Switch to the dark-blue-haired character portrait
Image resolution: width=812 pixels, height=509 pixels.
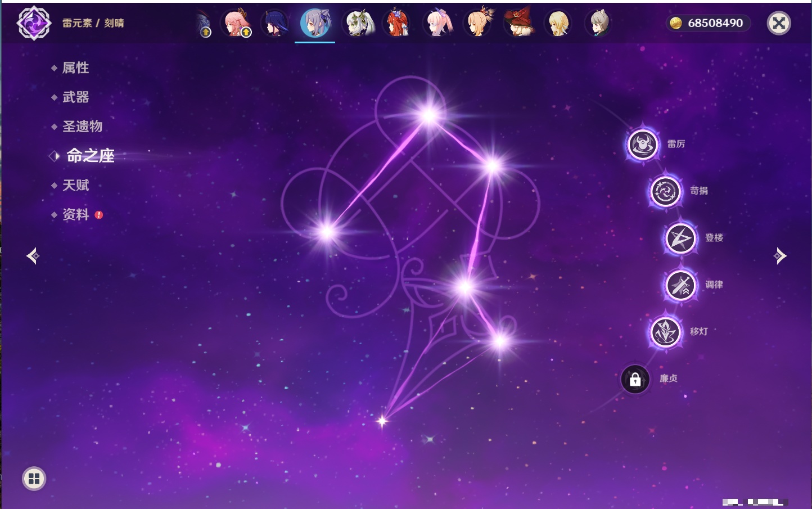point(275,23)
